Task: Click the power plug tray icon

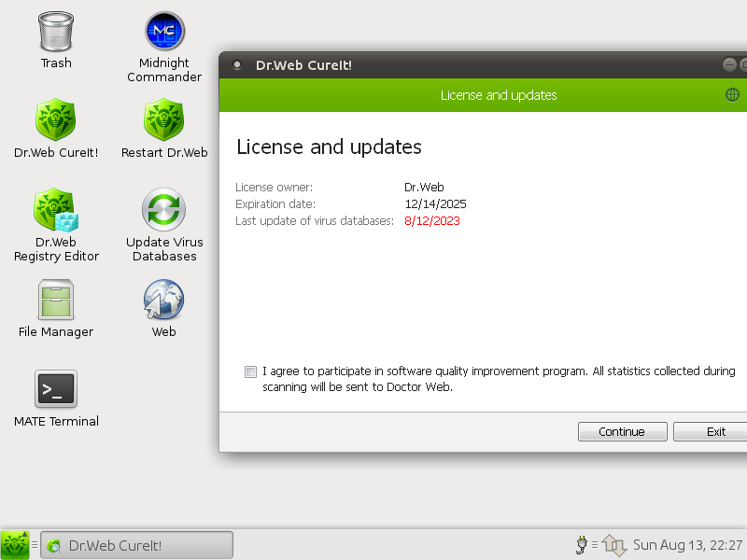Action: click(581, 545)
